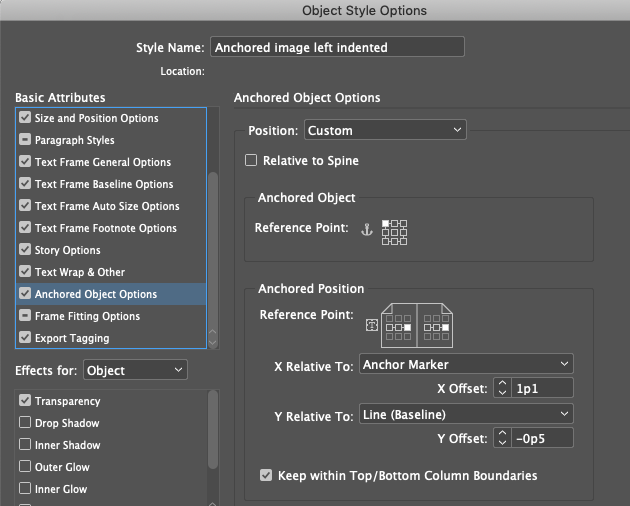Click the Basic Attributes list scroll up arrow
The width and height of the screenshot is (630, 506).
click(x=213, y=333)
